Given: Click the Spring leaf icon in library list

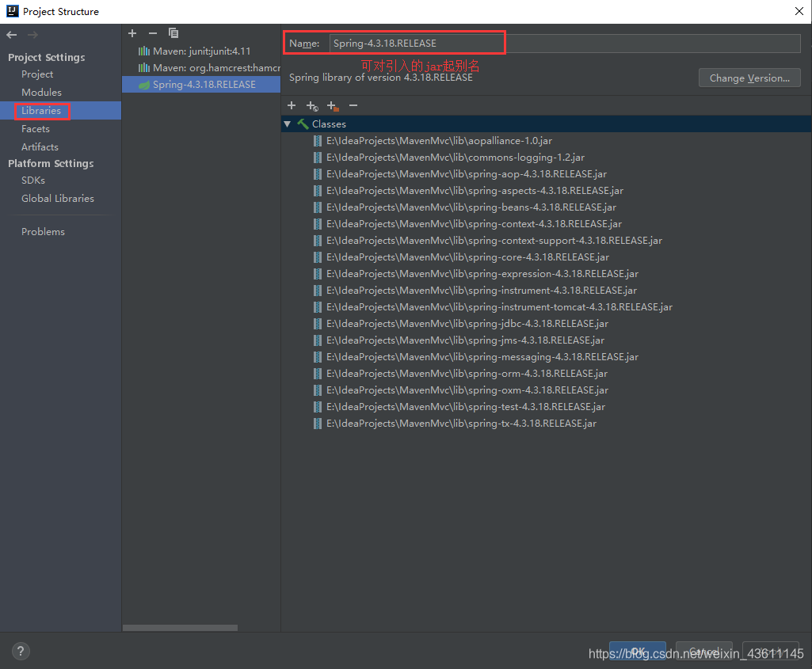Looking at the screenshot, I should tap(144, 85).
